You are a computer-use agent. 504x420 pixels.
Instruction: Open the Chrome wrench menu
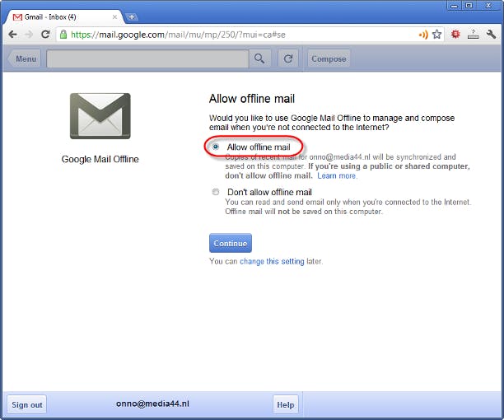point(491,35)
